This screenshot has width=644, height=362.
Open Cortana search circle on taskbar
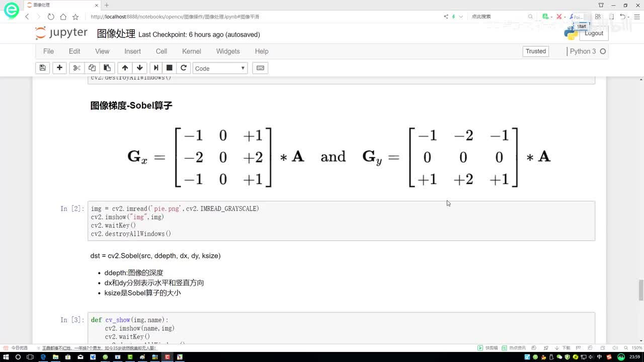18,357
